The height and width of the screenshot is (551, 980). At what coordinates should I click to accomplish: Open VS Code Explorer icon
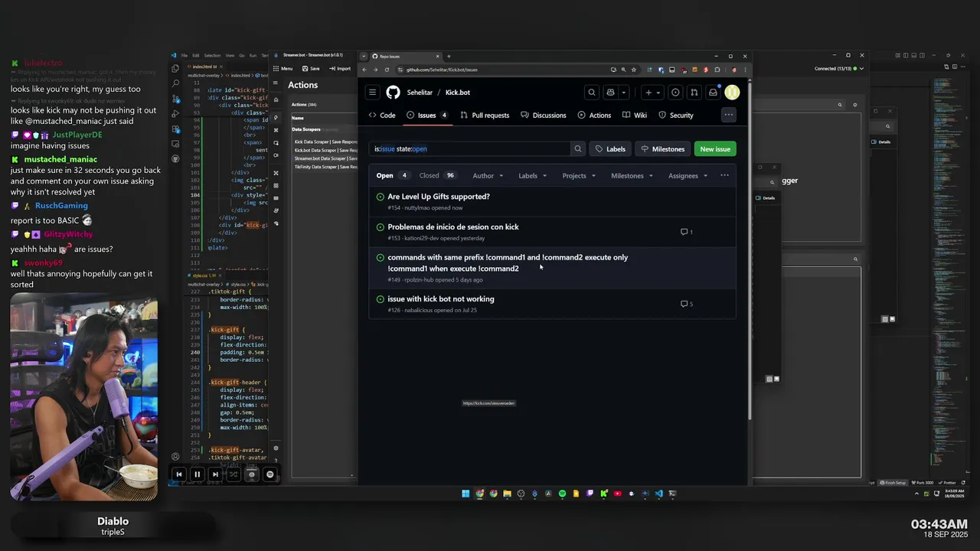[175, 68]
